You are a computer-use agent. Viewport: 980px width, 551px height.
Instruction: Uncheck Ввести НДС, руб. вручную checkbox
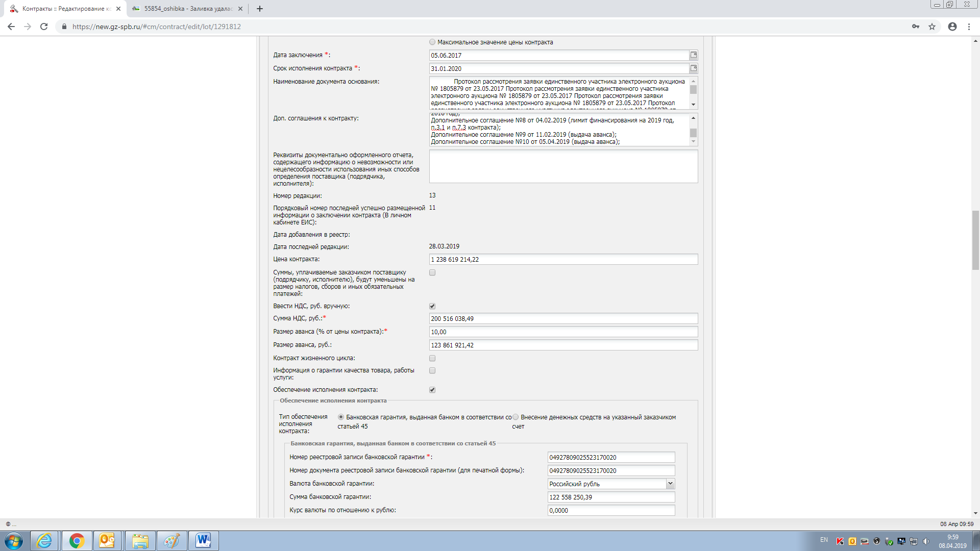432,306
